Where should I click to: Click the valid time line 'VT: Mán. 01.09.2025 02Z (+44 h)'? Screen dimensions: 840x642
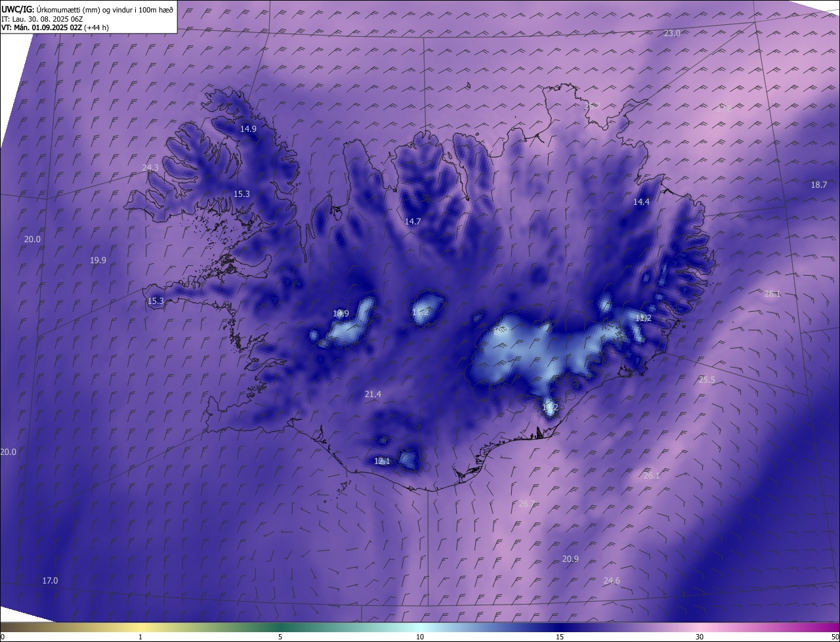coord(55,28)
